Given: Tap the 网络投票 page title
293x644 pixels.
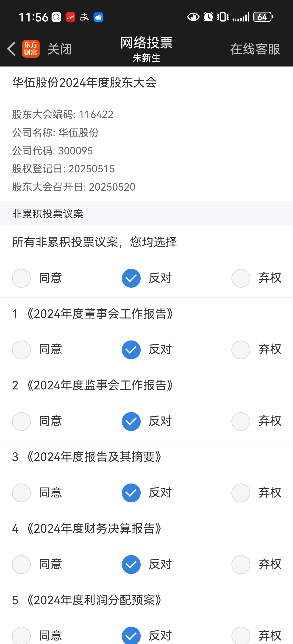Looking at the screenshot, I should (146, 42).
